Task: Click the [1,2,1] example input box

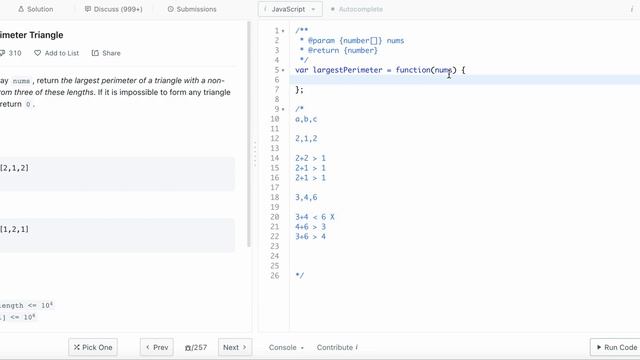Action: click(x=118, y=235)
